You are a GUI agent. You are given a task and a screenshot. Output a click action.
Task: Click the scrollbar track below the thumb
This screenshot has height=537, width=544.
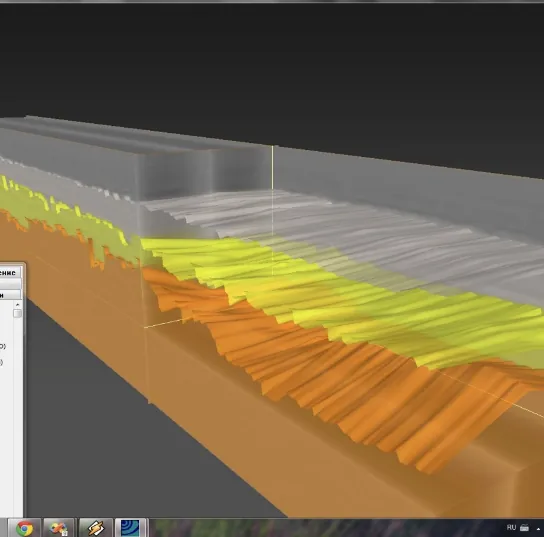click(17, 416)
